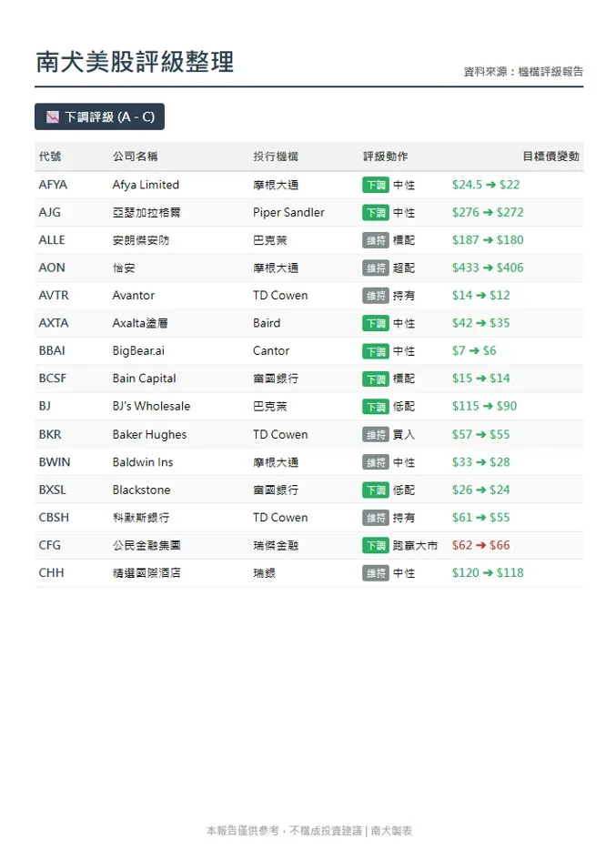
Task: Select ticker AON
Action: [52, 268]
